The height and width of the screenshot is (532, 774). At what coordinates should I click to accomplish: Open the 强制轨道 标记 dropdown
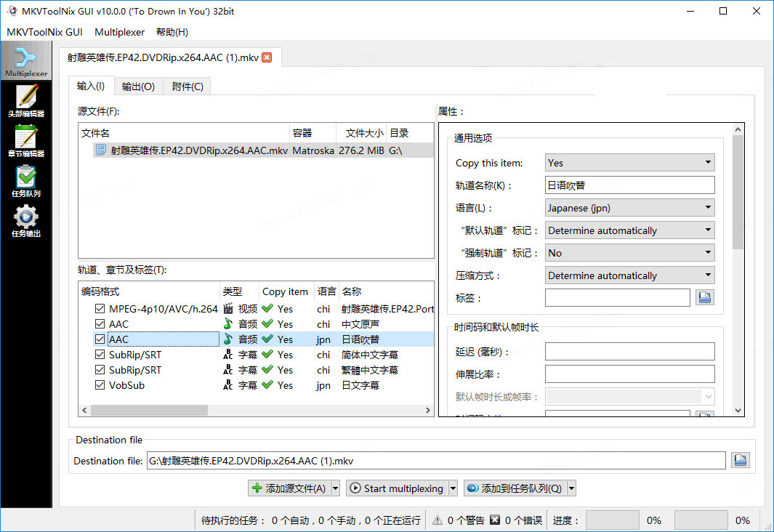tap(630, 253)
